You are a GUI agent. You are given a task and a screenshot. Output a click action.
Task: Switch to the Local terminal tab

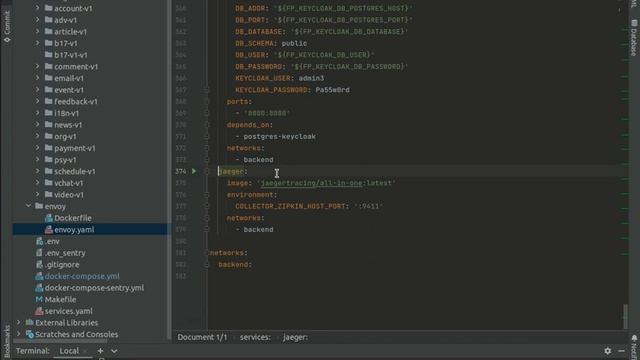tap(69, 351)
